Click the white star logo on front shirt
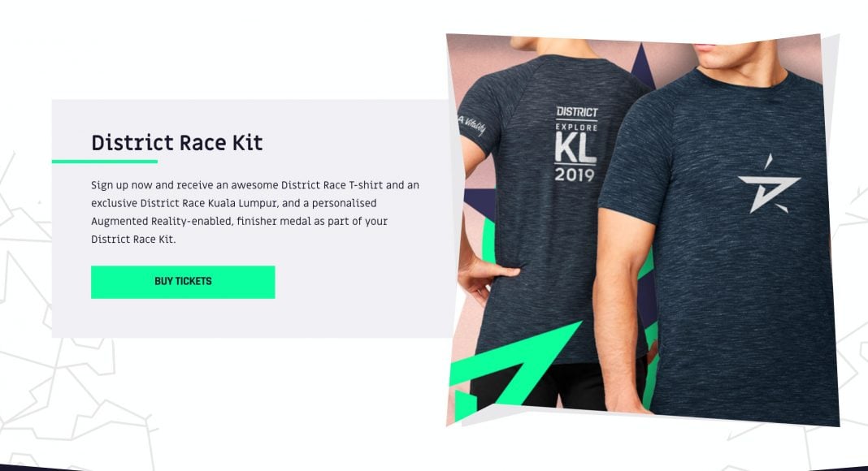The image size is (868, 471). pos(769,184)
